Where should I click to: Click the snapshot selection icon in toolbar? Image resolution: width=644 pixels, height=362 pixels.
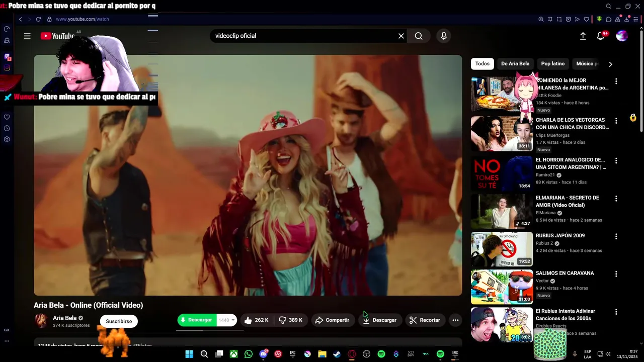coord(559,19)
